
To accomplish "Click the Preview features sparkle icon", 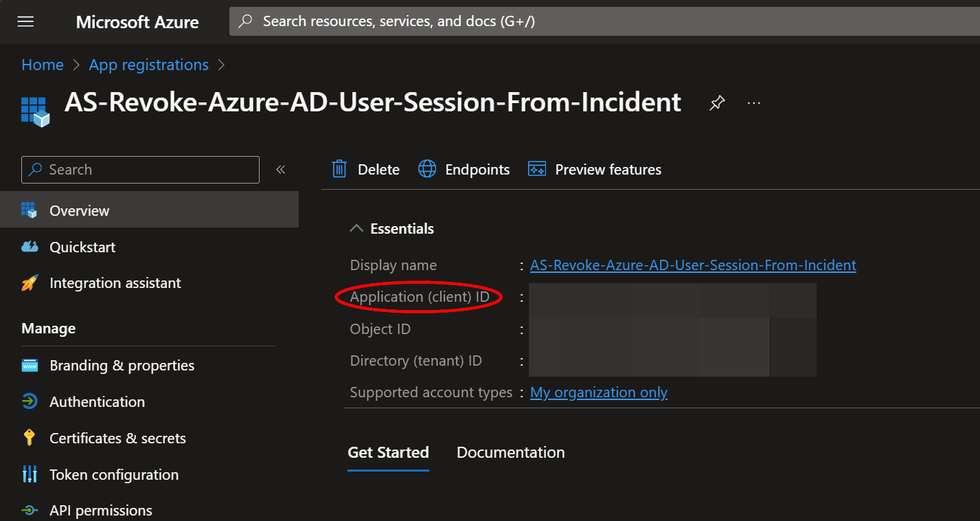I will pos(537,169).
